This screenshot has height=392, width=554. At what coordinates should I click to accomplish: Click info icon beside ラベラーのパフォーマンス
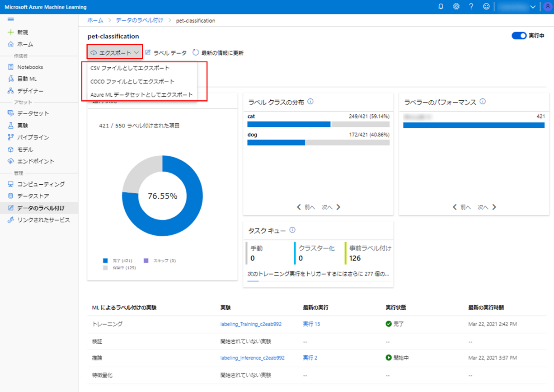coord(483,102)
